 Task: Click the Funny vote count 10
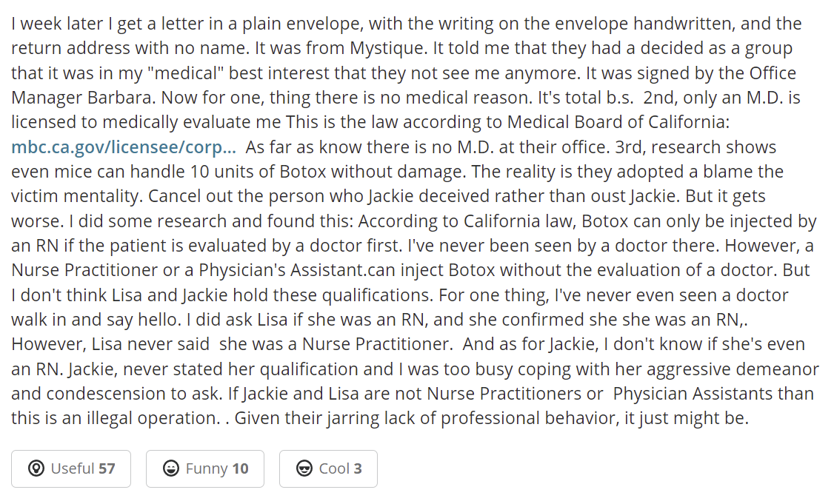point(241,468)
